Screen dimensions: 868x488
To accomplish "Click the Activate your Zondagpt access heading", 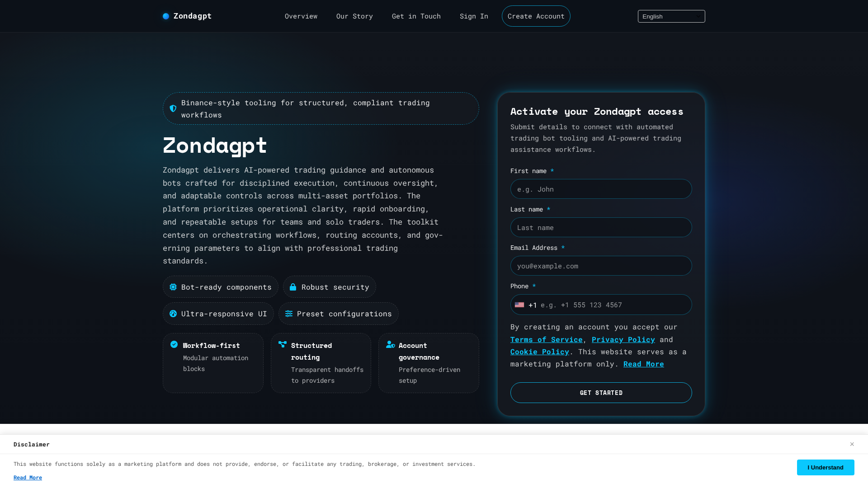I will pyautogui.click(x=597, y=111).
